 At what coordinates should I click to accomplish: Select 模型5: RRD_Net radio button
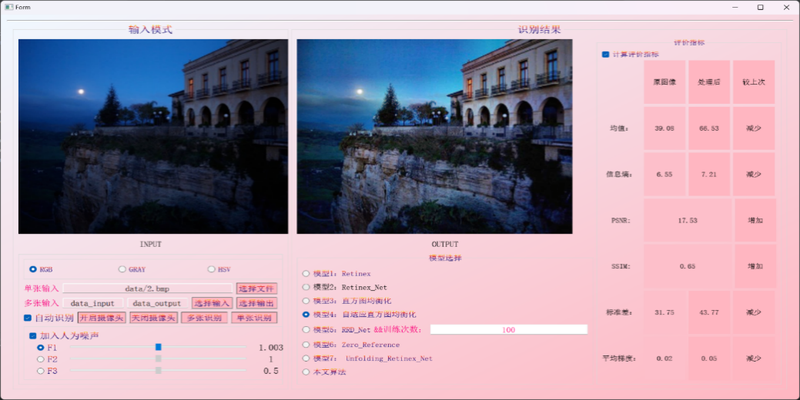click(x=306, y=330)
